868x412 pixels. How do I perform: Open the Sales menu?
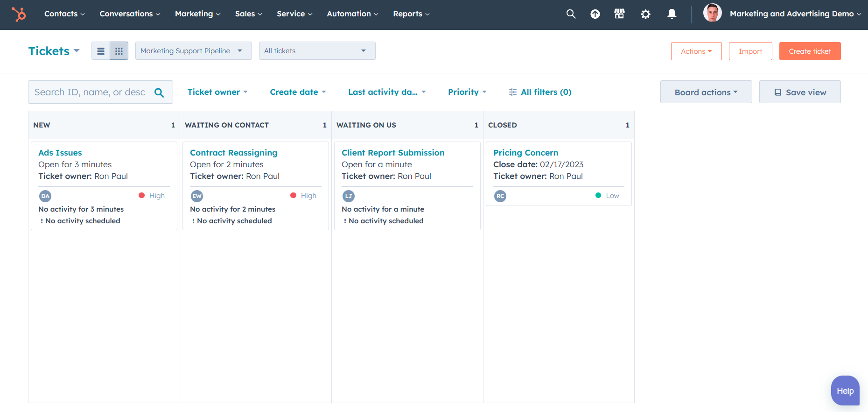pos(248,14)
